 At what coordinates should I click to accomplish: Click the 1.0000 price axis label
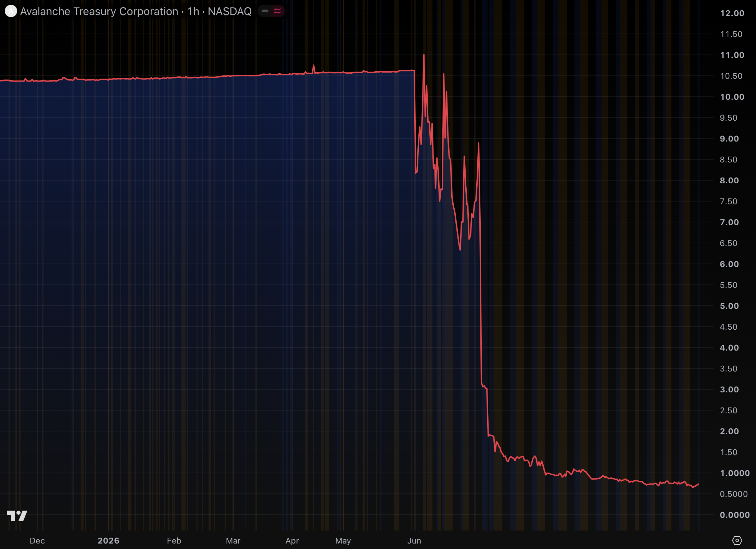[735, 473]
